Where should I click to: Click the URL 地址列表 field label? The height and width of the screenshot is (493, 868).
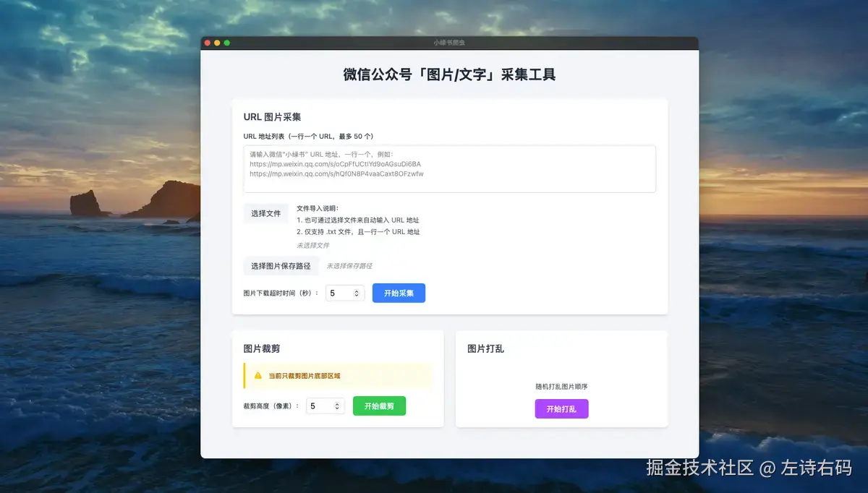(x=308, y=136)
